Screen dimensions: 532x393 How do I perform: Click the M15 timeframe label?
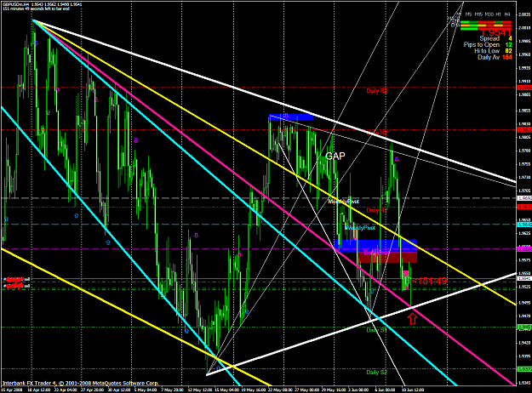pos(478,14)
